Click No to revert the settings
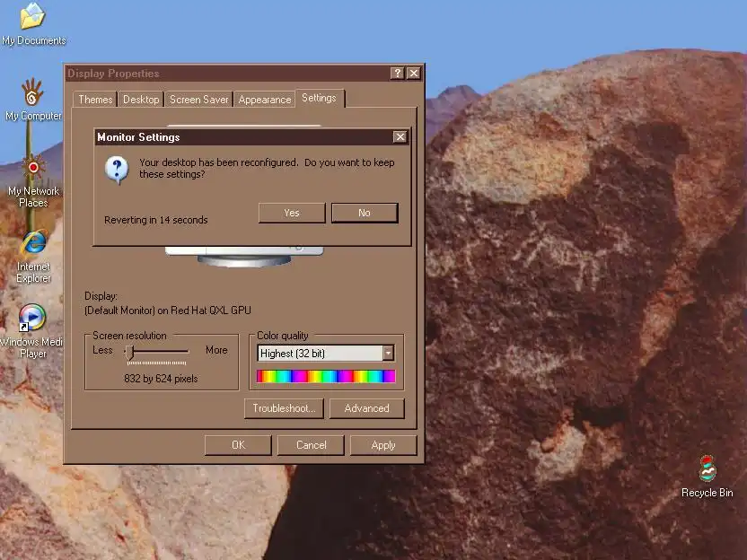Viewport: 747px width, 560px height. [365, 213]
